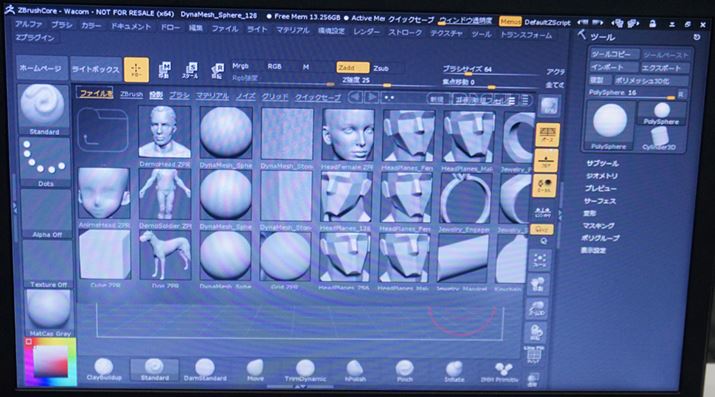
Task: Select the Cylinder3D tool thumbnail
Action: tap(659, 139)
